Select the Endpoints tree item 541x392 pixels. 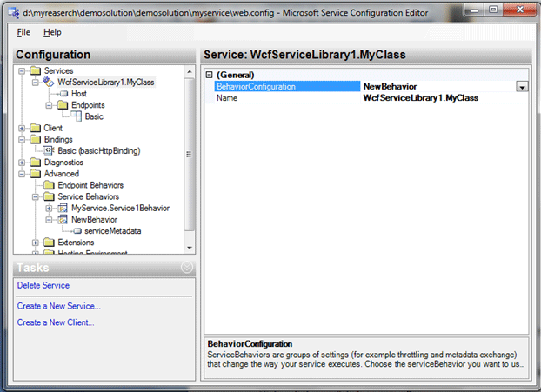click(88, 105)
